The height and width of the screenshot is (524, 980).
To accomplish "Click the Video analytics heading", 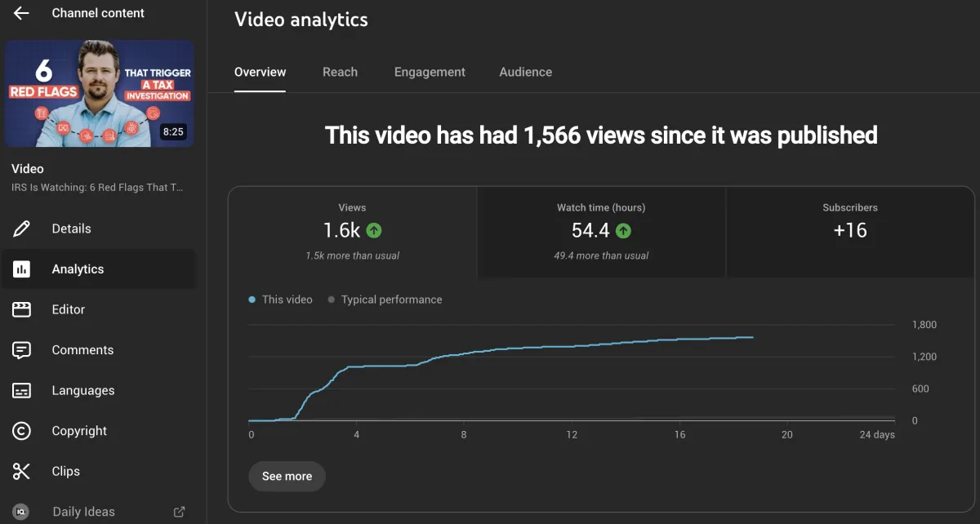I will tap(301, 20).
